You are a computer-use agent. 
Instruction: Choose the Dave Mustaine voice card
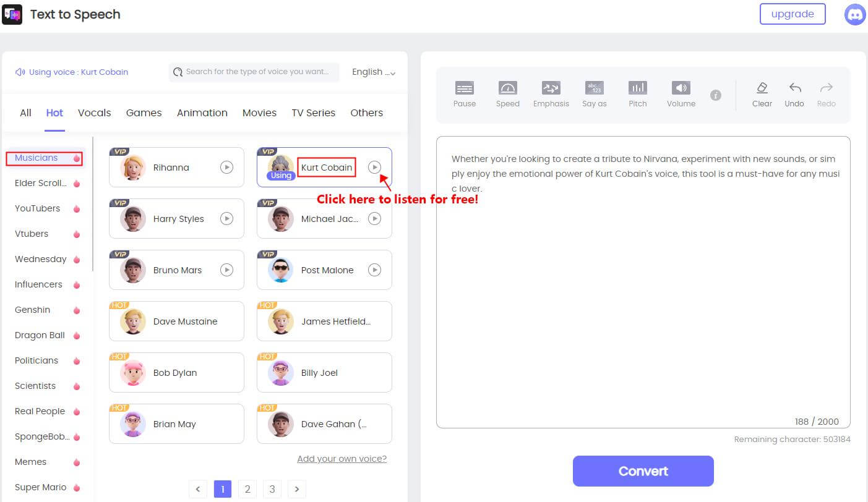point(176,321)
